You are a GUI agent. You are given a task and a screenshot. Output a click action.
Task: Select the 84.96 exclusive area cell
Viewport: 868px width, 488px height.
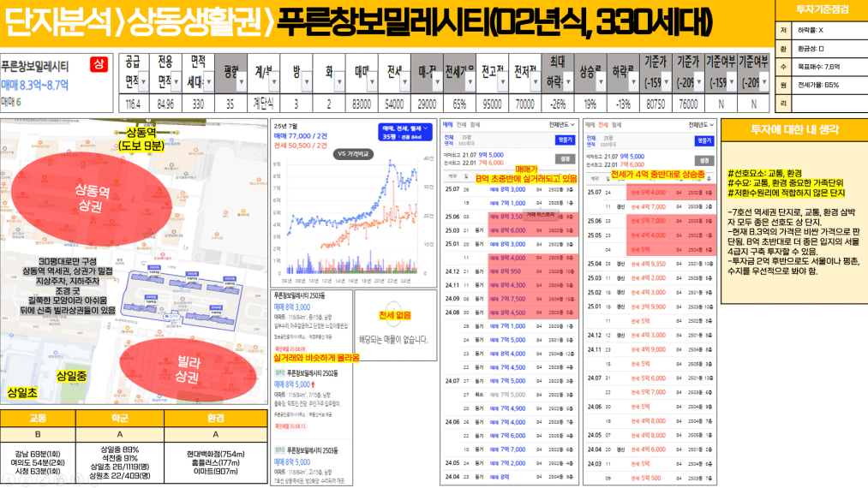(165, 104)
